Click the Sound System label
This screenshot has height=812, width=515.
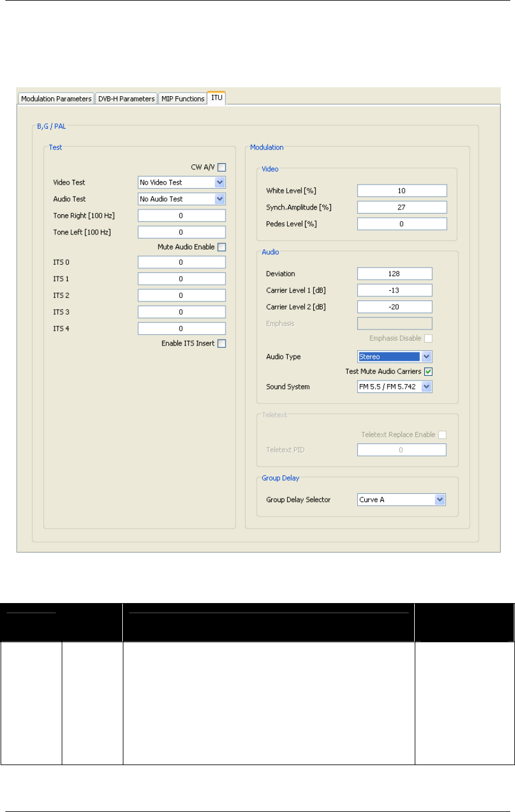288,387
